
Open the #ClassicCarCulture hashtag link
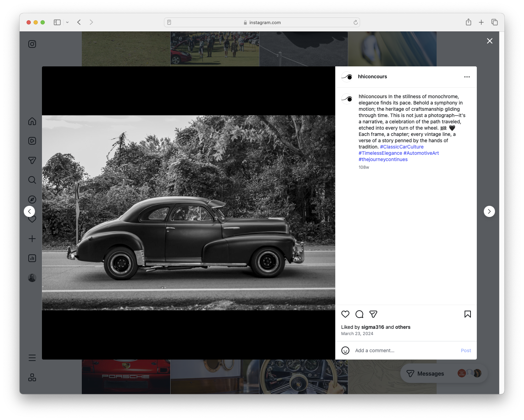click(401, 147)
